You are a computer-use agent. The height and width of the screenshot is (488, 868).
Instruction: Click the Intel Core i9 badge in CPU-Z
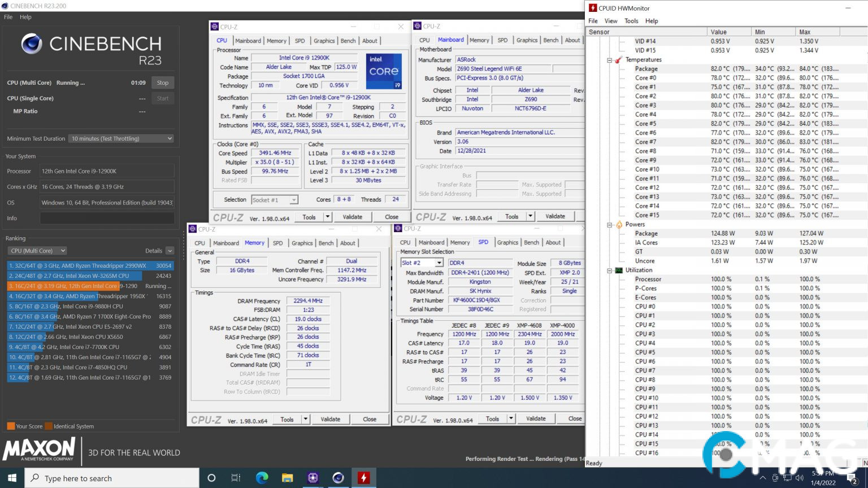384,70
